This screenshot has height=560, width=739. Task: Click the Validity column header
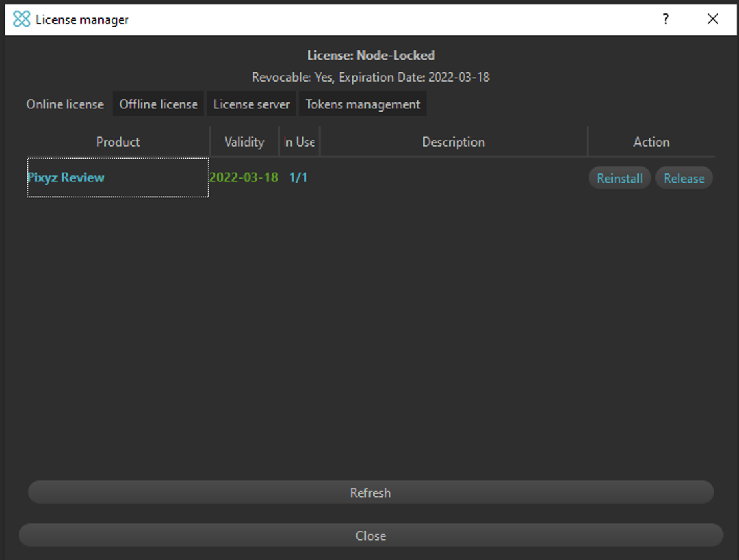[x=244, y=142]
